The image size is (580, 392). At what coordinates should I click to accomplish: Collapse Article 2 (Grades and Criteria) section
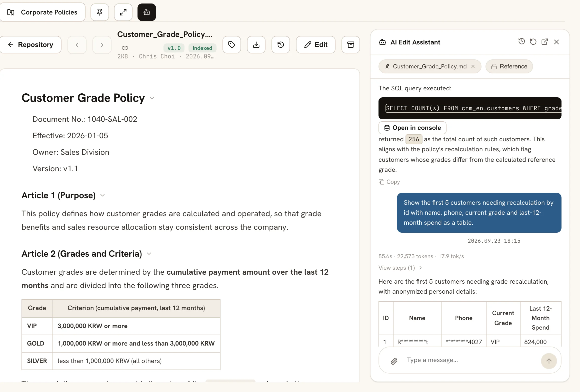pos(149,254)
